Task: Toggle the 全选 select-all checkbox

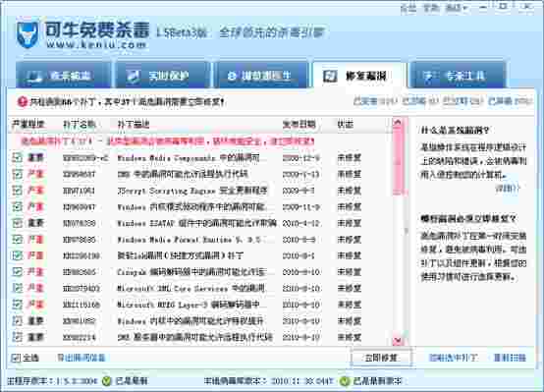Action: click(x=16, y=358)
